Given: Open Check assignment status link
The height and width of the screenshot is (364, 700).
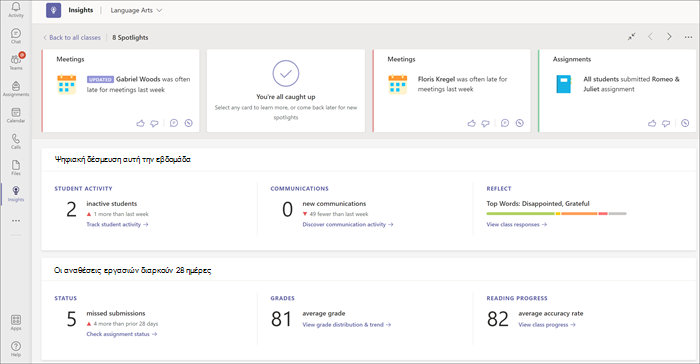Looking at the screenshot, I should (x=122, y=334).
